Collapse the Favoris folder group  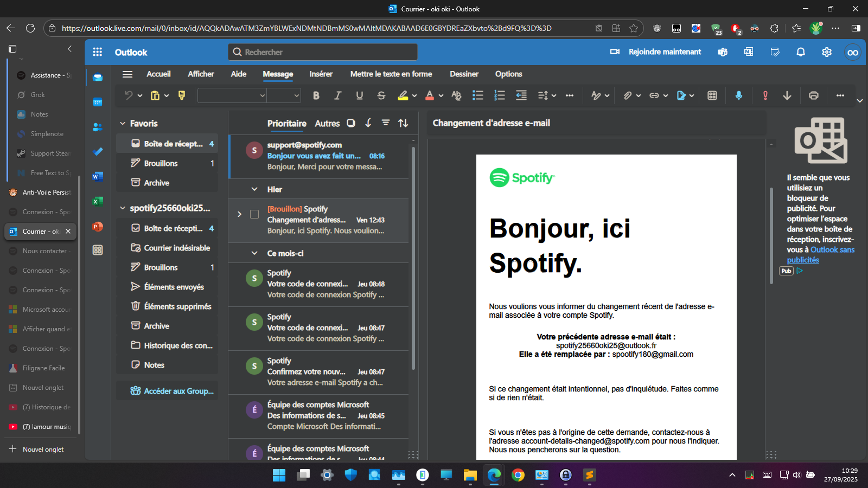tap(123, 124)
